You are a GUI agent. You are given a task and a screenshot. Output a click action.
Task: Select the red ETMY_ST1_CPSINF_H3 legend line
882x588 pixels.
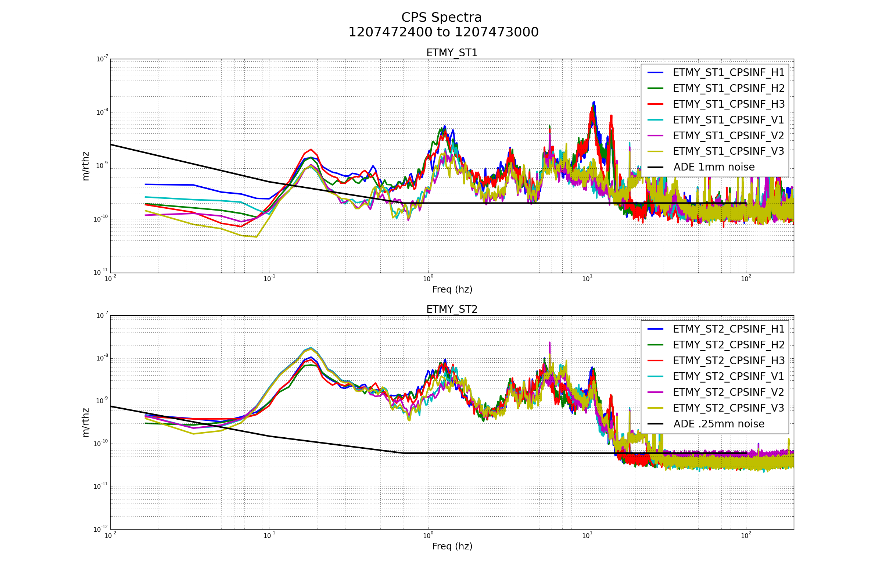pos(656,104)
